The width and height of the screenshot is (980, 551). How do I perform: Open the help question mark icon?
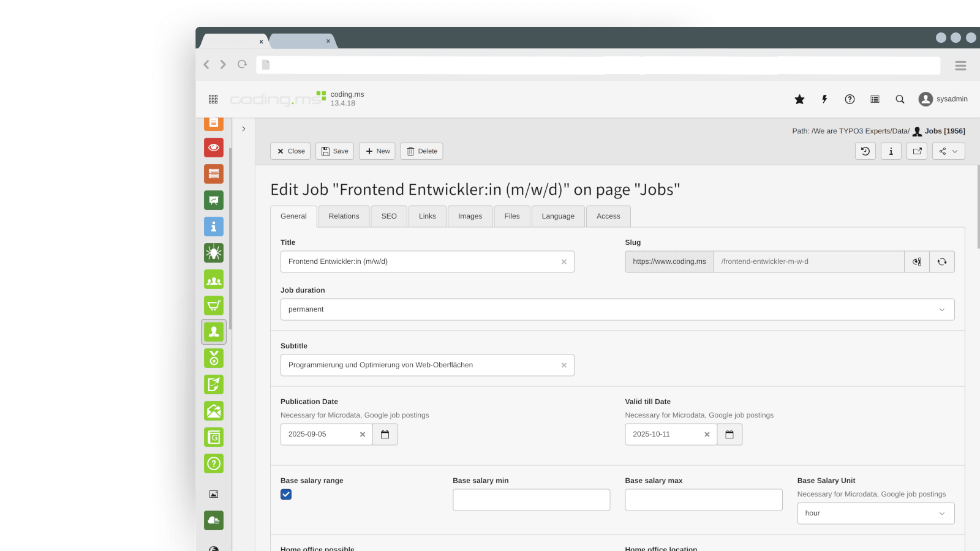850,99
